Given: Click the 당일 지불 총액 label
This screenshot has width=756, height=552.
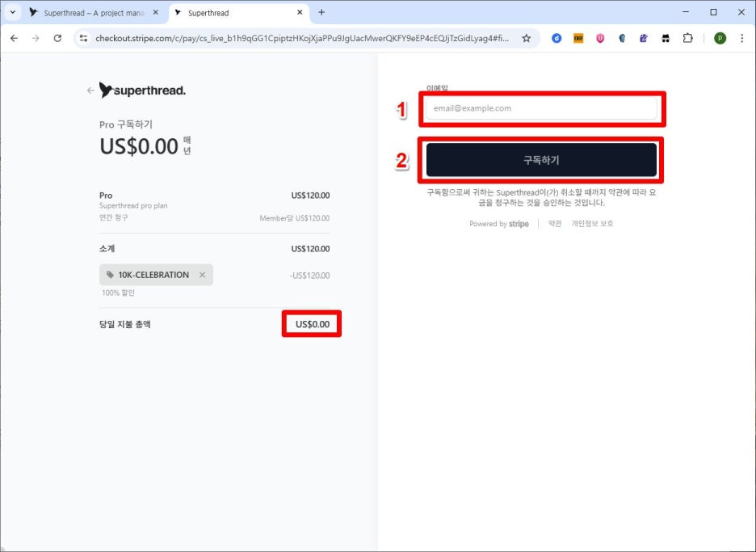Looking at the screenshot, I should click(x=125, y=324).
